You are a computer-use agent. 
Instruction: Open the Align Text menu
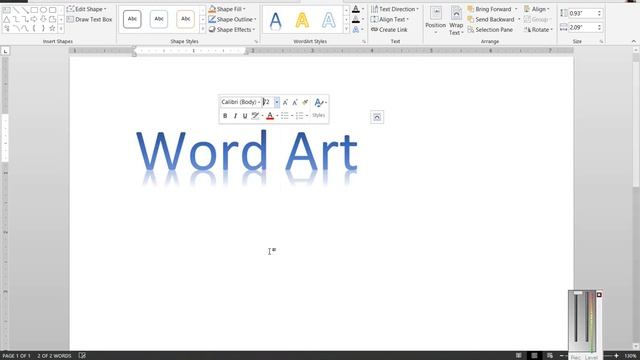[x=390, y=19]
